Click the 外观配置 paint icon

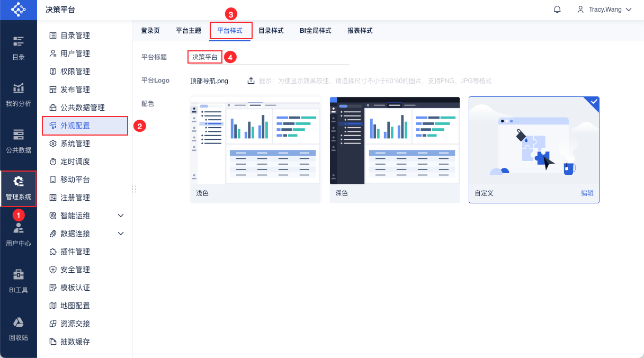52,126
